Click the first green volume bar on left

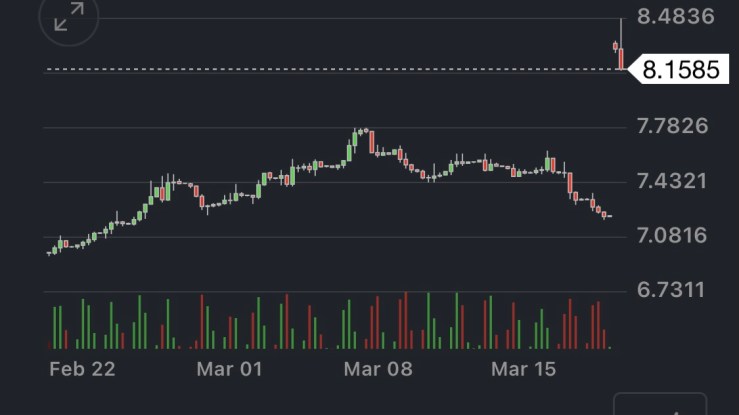pyautogui.click(x=53, y=328)
